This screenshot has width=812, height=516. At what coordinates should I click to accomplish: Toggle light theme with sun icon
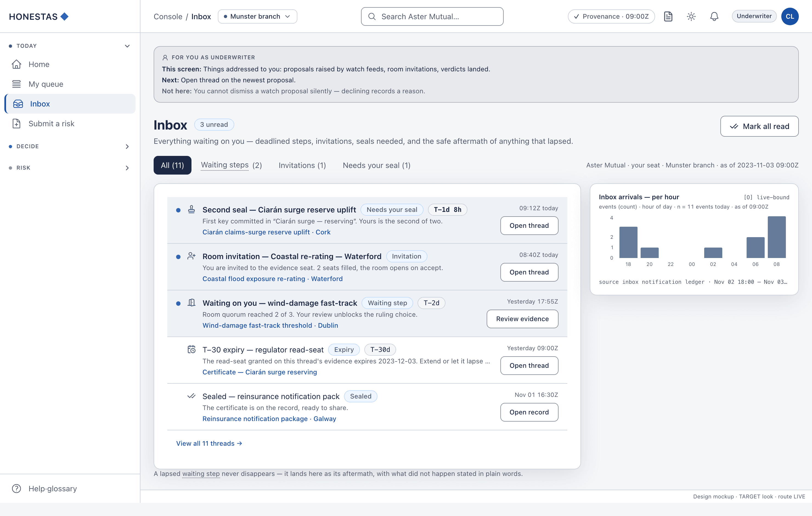point(691,16)
